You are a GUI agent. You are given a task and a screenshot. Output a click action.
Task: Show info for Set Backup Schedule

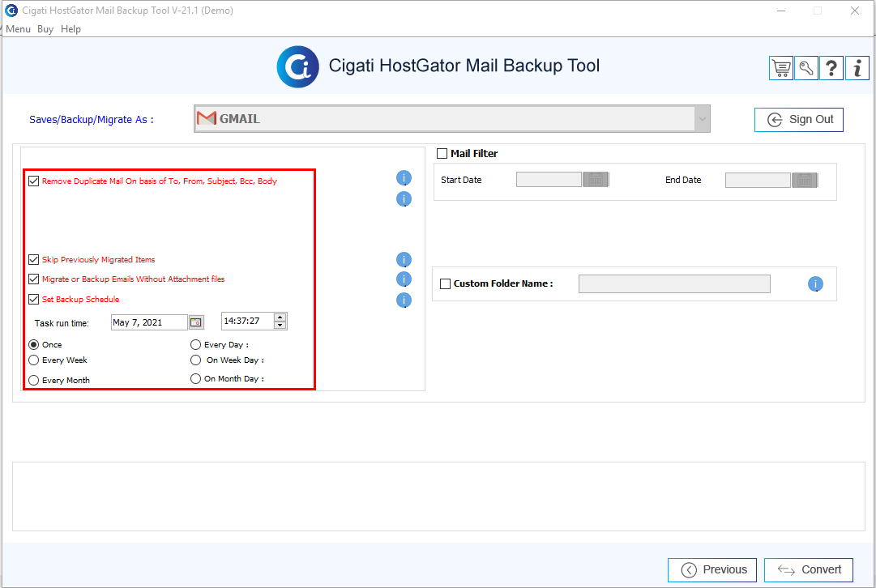click(404, 300)
